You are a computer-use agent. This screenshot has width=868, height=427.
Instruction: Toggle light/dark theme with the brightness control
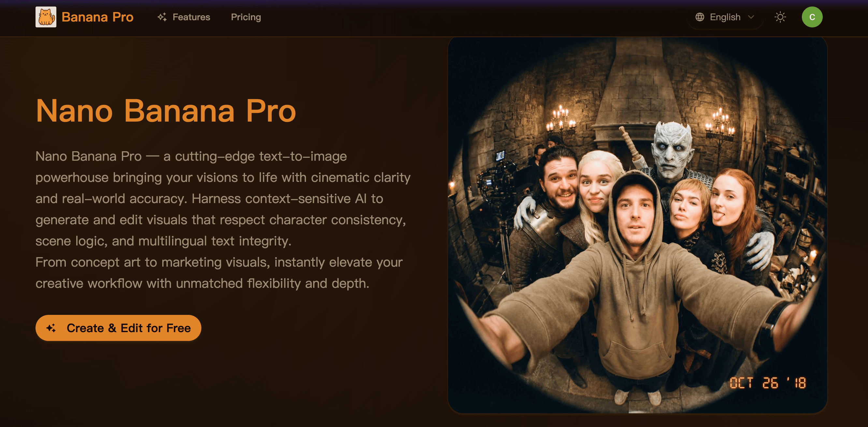coord(780,17)
